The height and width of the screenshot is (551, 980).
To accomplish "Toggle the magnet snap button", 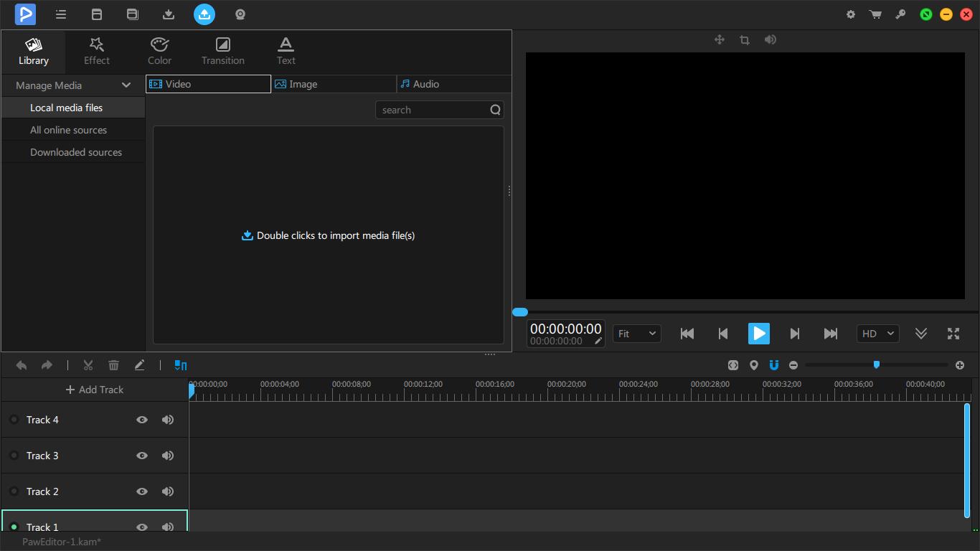I will tap(773, 365).
